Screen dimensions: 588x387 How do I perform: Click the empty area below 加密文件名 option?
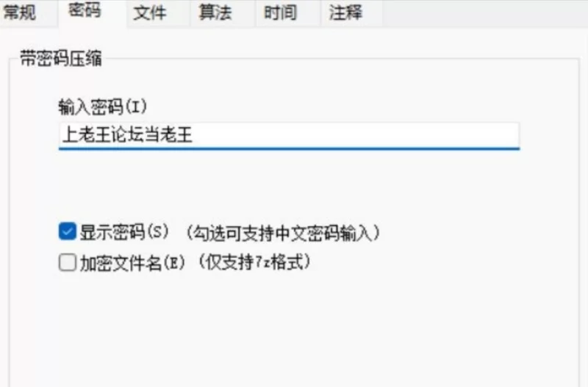[x=293, y=330]
